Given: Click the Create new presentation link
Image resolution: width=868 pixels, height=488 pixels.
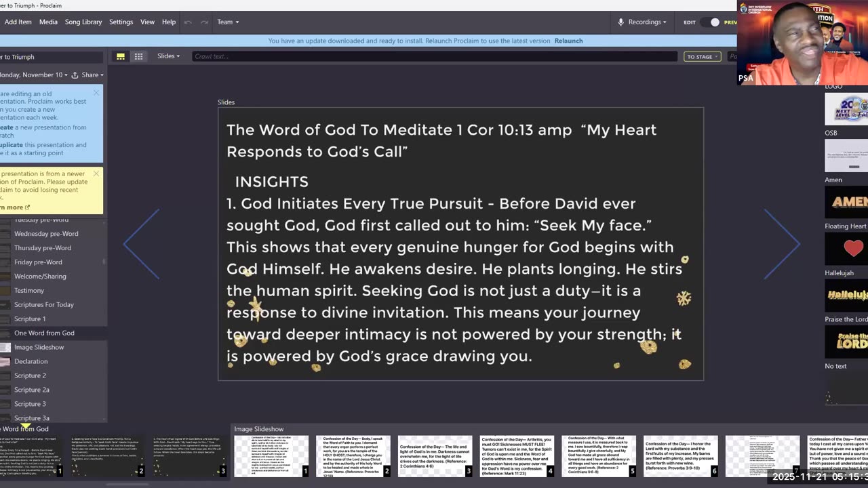Looking at the screenshot, I should pyautogui.click(x=7, y=127).
